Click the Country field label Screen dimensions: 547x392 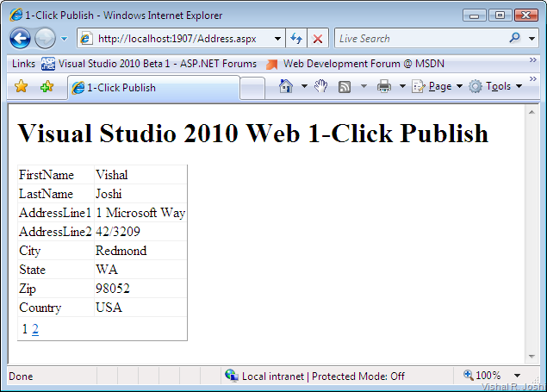pyautogui.click(x=40, y=308)
